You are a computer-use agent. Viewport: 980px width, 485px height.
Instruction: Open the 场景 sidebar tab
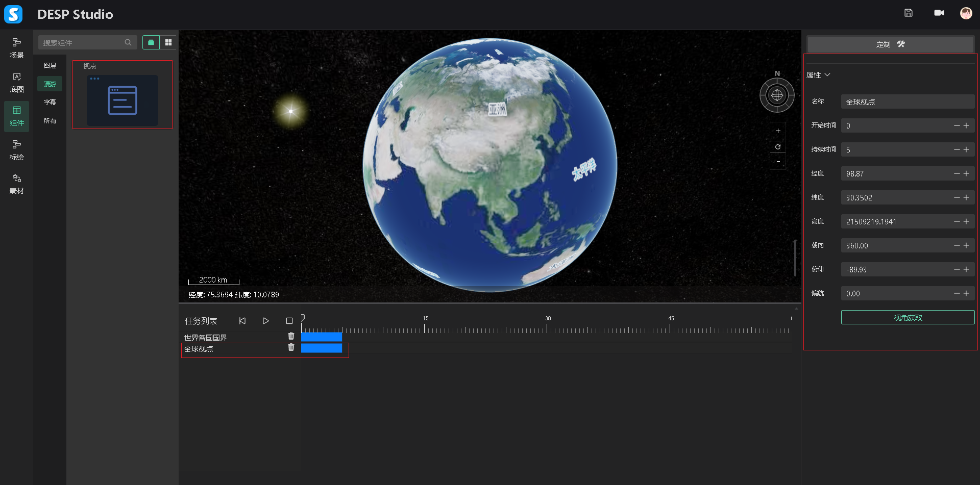(17, 48)
